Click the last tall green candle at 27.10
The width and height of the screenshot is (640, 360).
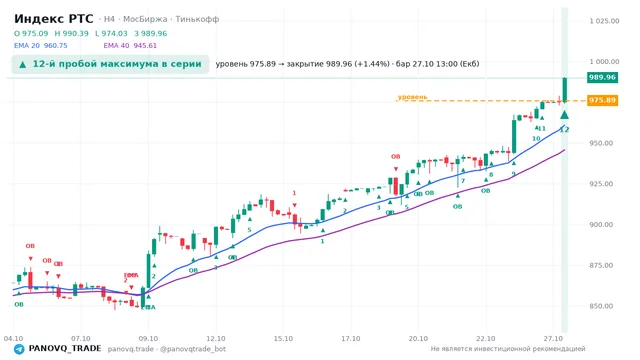(565, 90)
